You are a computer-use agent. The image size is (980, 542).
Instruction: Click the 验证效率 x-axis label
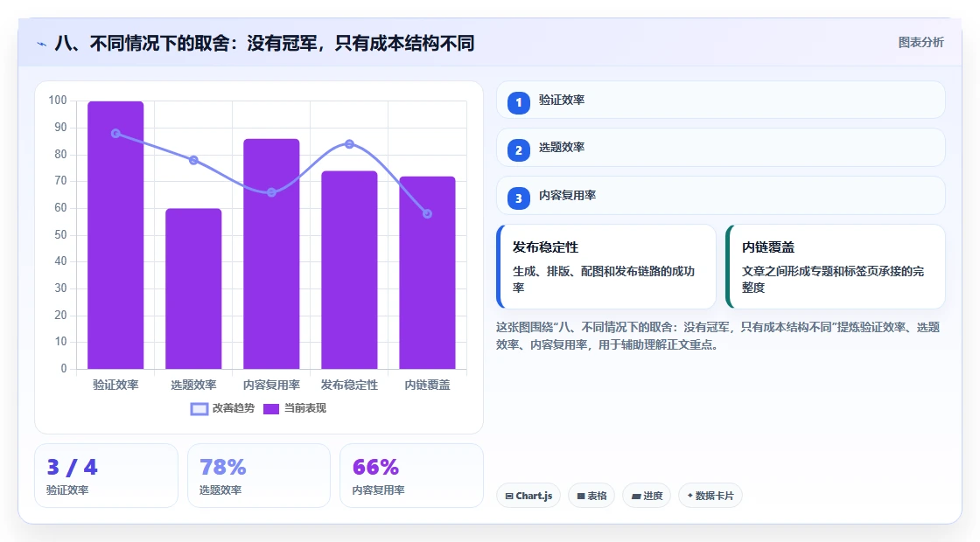115,386
